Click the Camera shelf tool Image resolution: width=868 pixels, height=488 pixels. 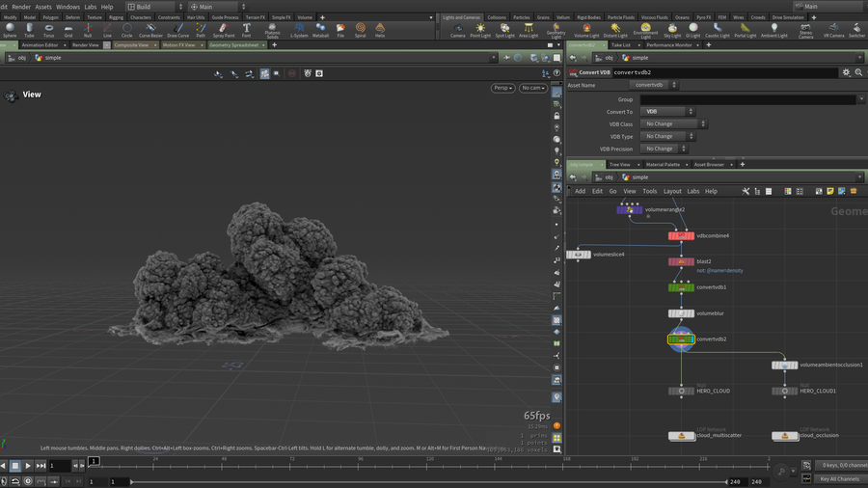click(x=457, y=30)
